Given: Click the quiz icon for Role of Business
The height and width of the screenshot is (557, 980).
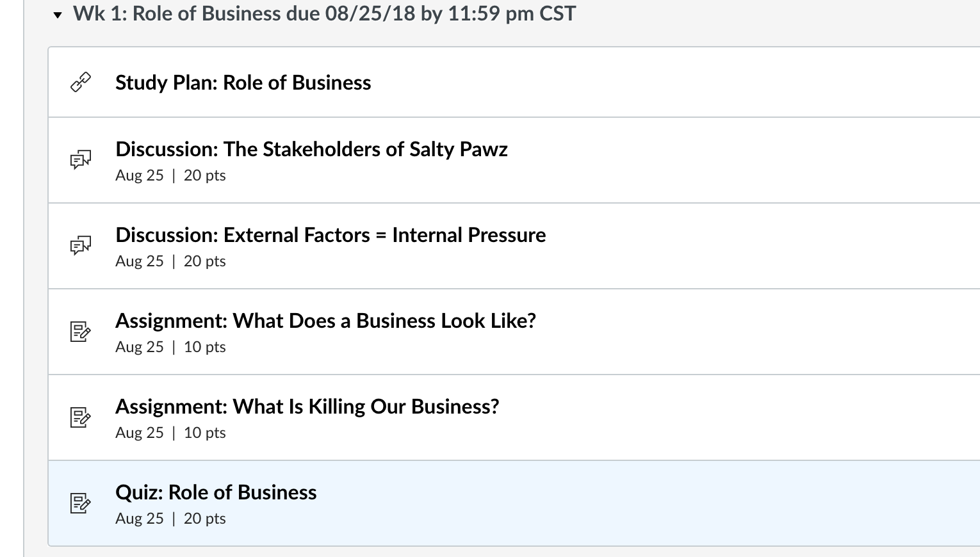Looking at the screenshot, I should pos(80,503).
